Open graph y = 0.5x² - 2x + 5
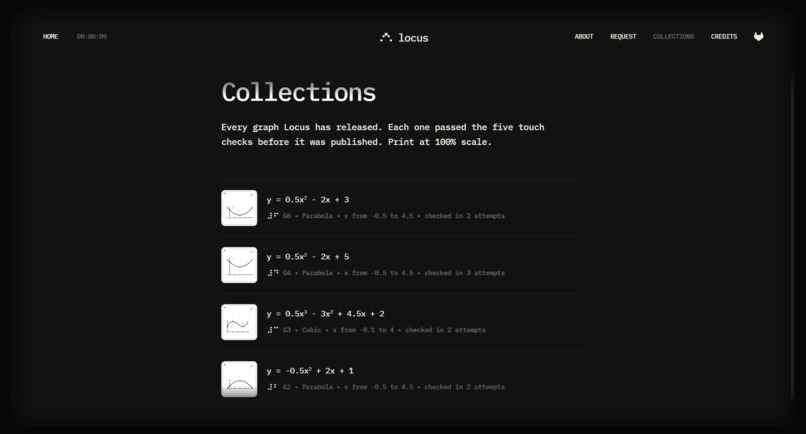The height and width of the screenshot is (434, 806). pos(307,257)
